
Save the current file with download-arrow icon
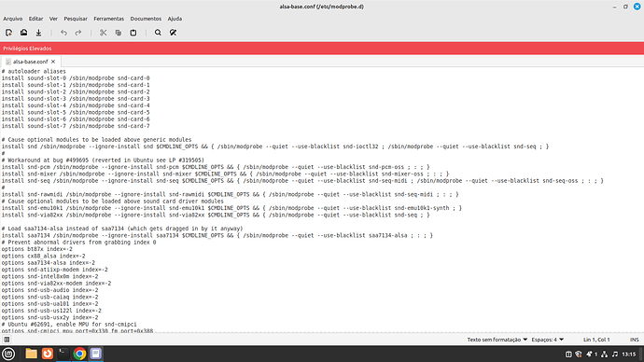(38, 33)
